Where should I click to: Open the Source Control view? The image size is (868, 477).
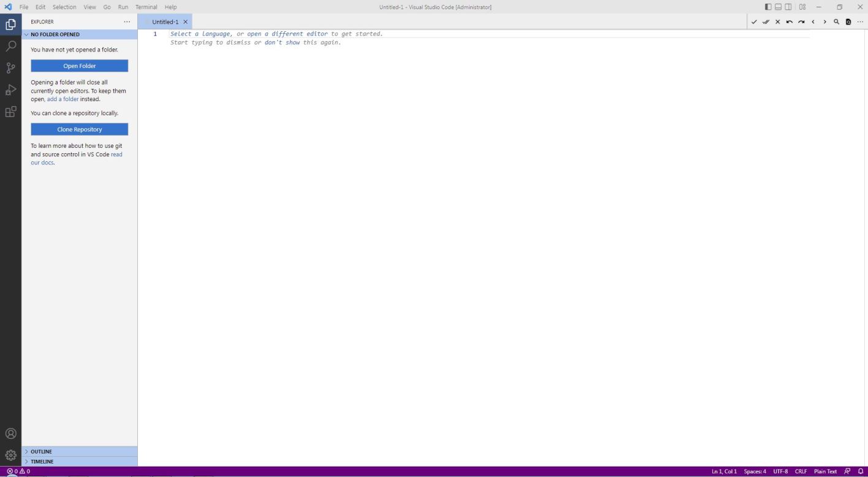pos(10,68)
